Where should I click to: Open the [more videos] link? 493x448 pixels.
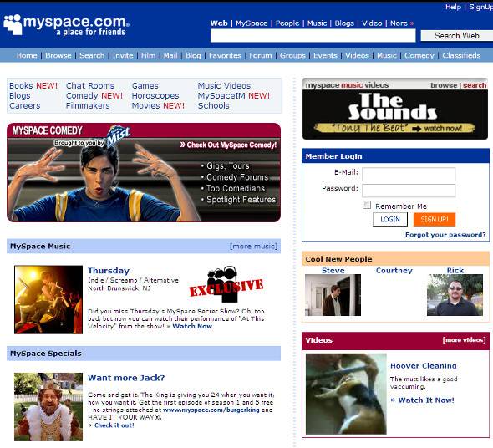point(464,340)
